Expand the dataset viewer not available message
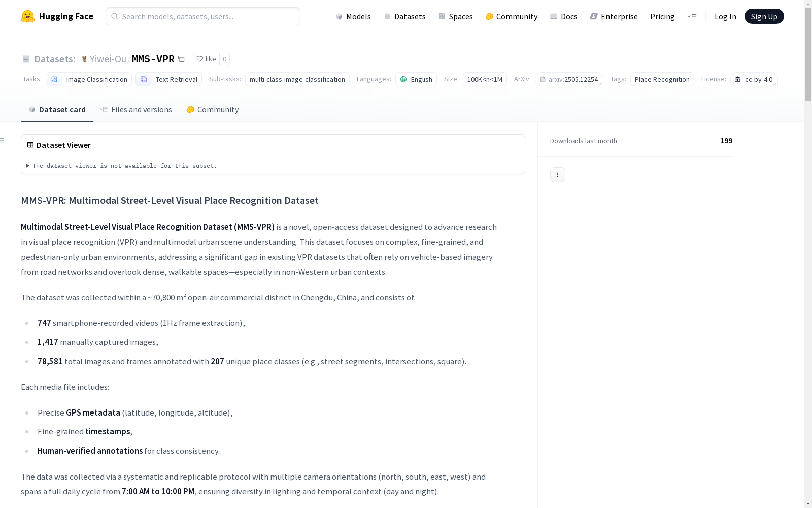The height and width of the screenshot is (508, 812). (x=121, y=166)
